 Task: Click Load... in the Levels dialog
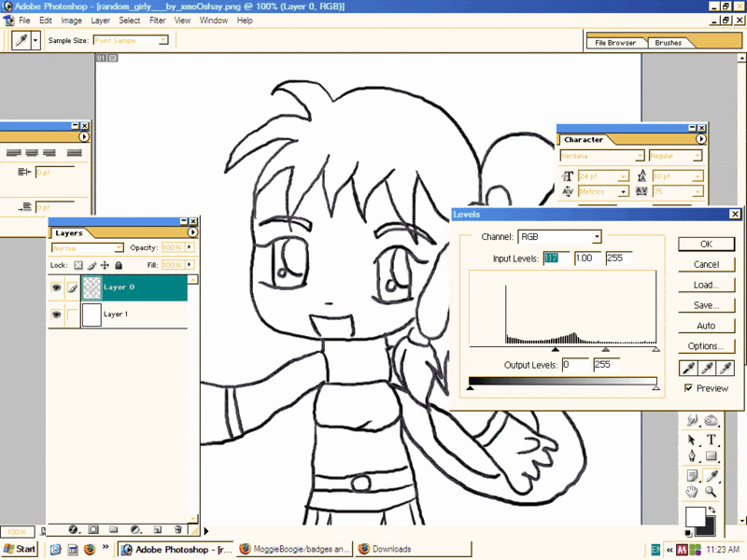click(706, 285)
